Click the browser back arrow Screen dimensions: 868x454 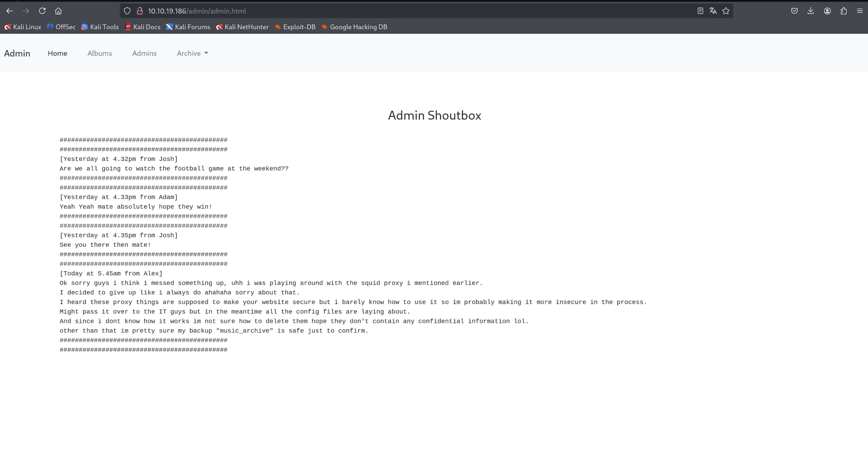[x=9, y=11]
